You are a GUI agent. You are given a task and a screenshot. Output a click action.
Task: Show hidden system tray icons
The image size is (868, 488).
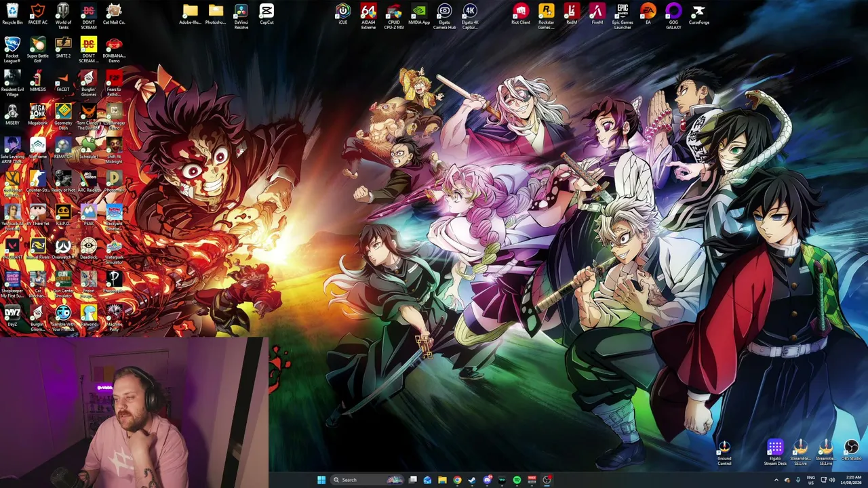[776, 480]
